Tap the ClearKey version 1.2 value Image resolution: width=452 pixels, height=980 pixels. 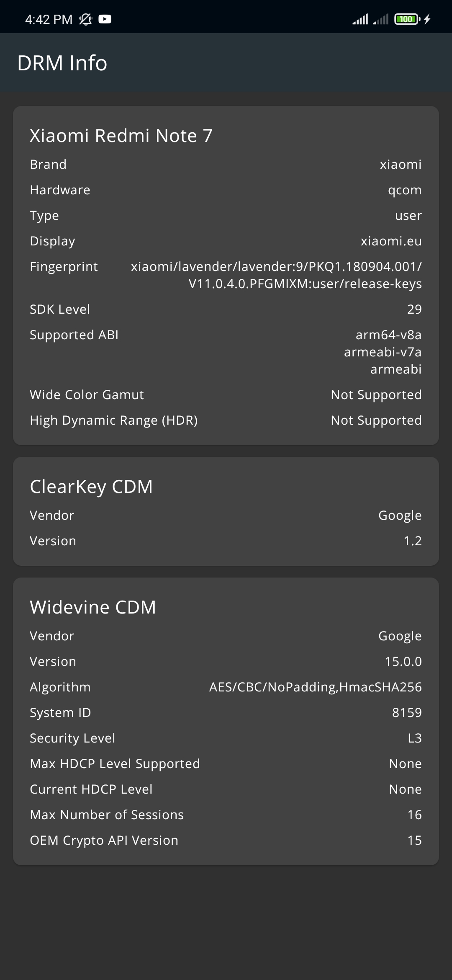[413, 541]
